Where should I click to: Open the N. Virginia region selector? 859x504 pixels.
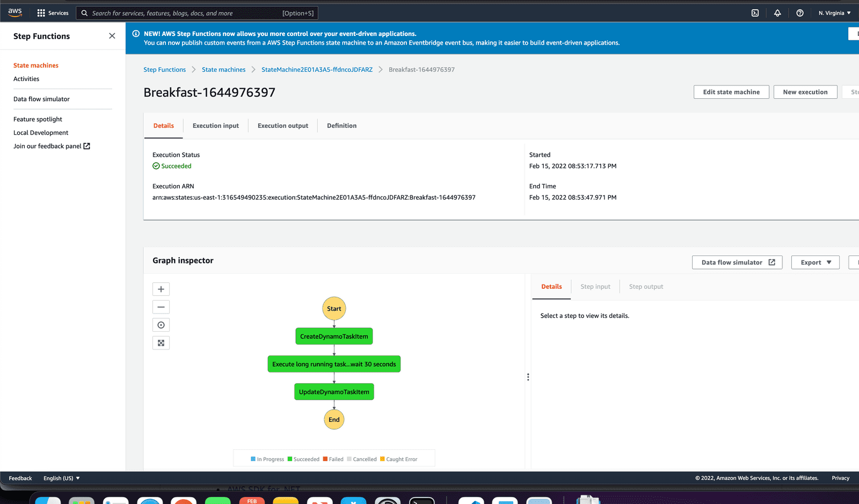(834, 12)
